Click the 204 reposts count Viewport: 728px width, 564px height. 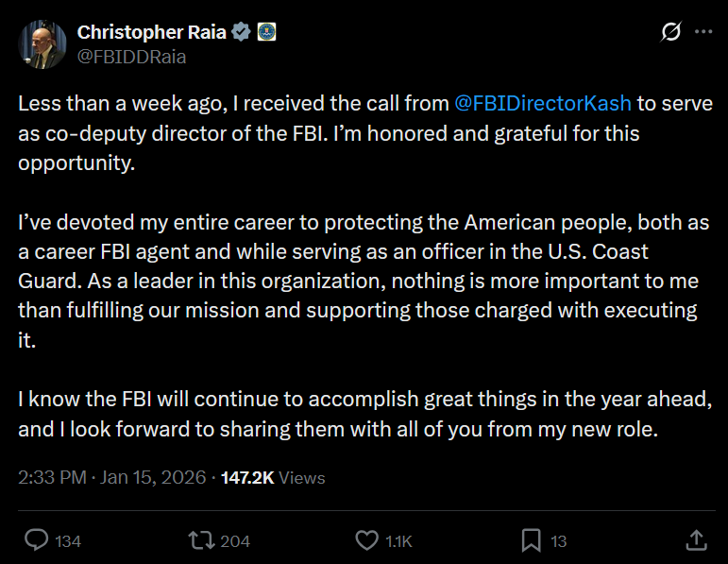235,541
